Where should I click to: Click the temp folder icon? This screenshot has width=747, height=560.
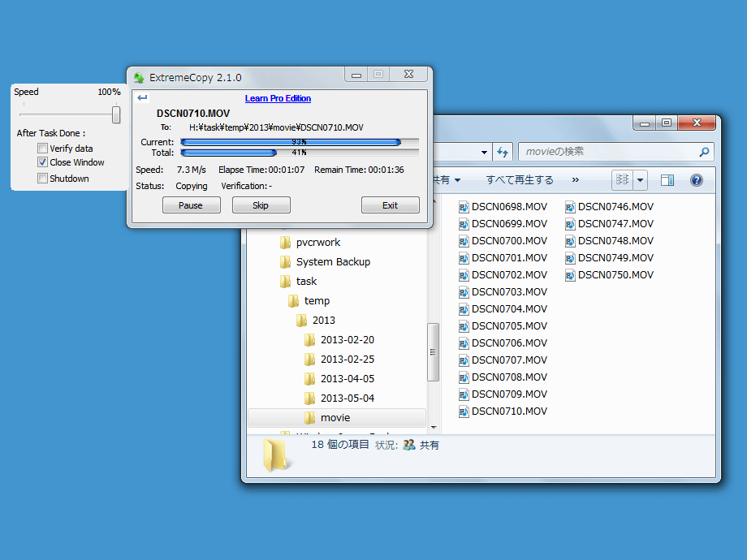[293, 301]
